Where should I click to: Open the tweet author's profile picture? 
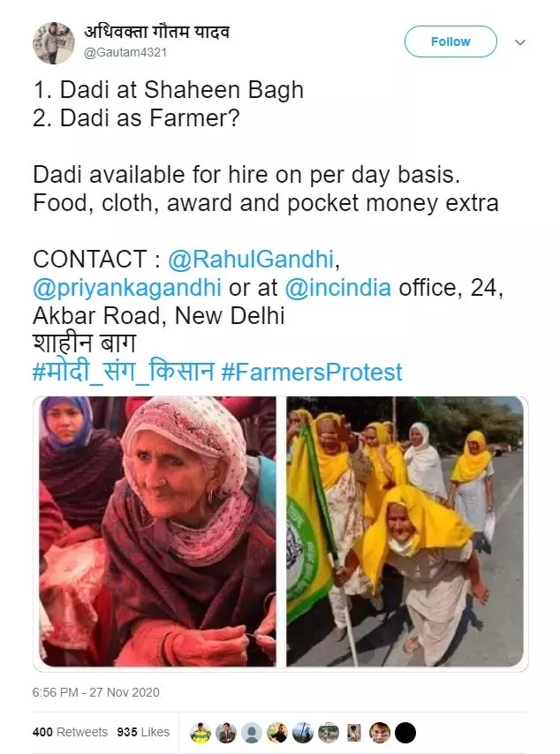53,42
